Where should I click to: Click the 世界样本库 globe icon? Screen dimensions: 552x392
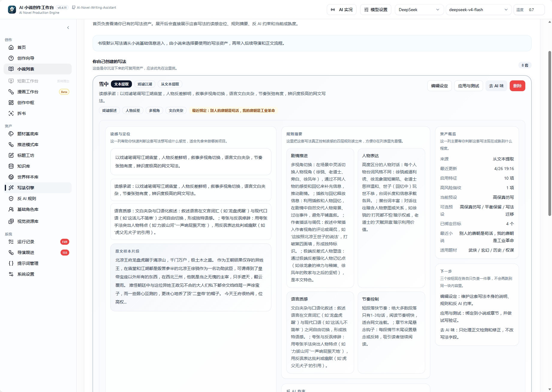[11, 177]
